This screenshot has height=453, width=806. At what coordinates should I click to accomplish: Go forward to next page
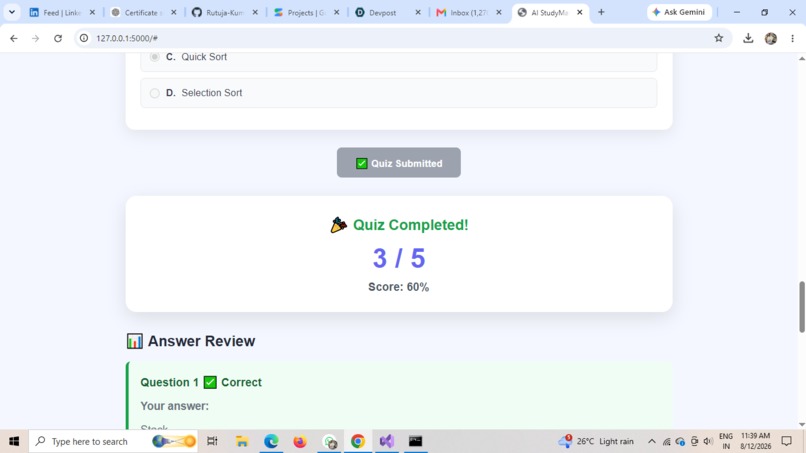pos(35,38)
